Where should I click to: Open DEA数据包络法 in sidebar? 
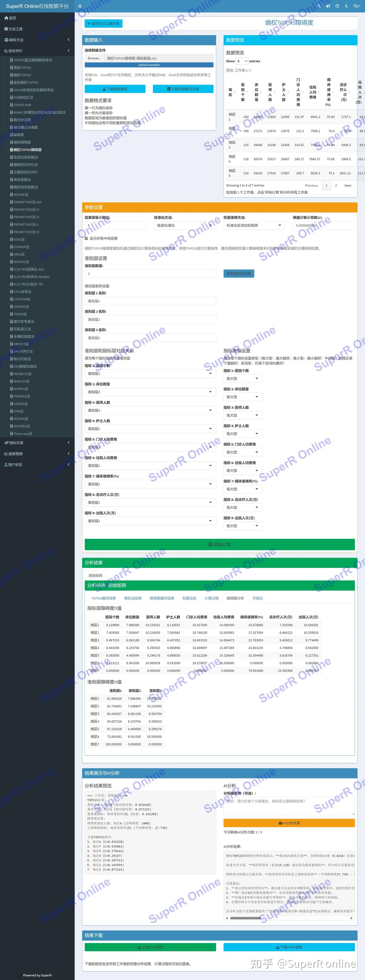coord(23,366)
